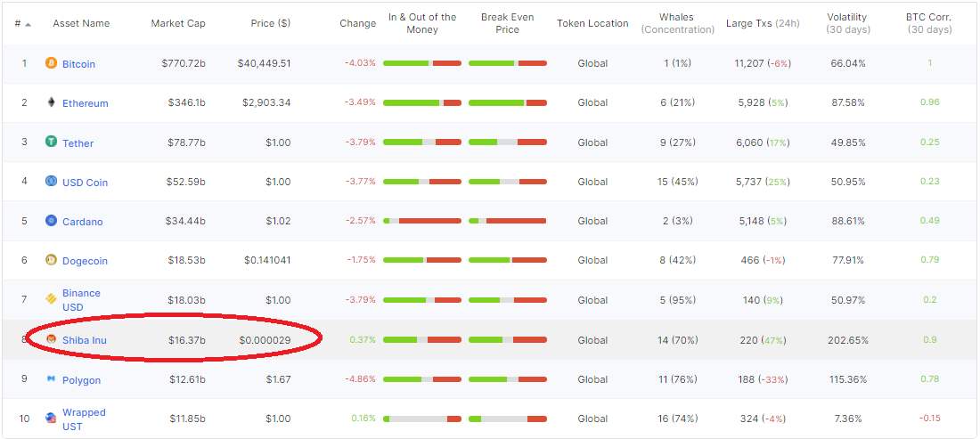The image size is (980, 439).
Task: Click Cardano market cap $34.44b
Action: pyautogui.click(x=185, y=221)
